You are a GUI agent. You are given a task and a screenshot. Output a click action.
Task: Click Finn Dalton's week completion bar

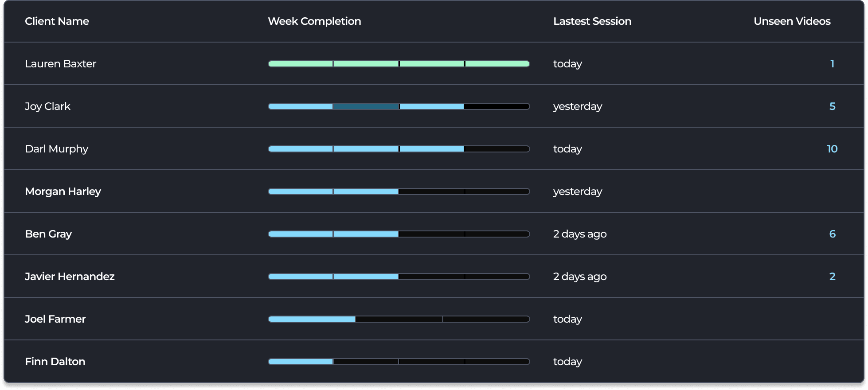[399, 362]
